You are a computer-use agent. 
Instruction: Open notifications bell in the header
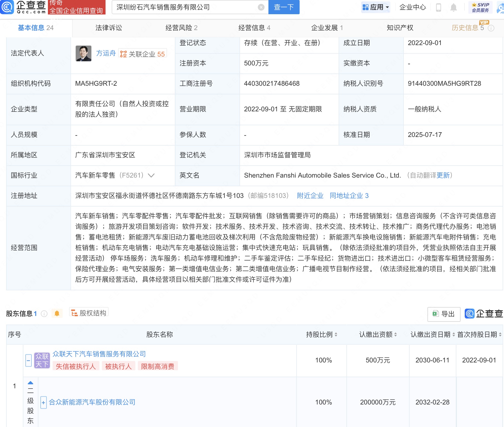454,7
